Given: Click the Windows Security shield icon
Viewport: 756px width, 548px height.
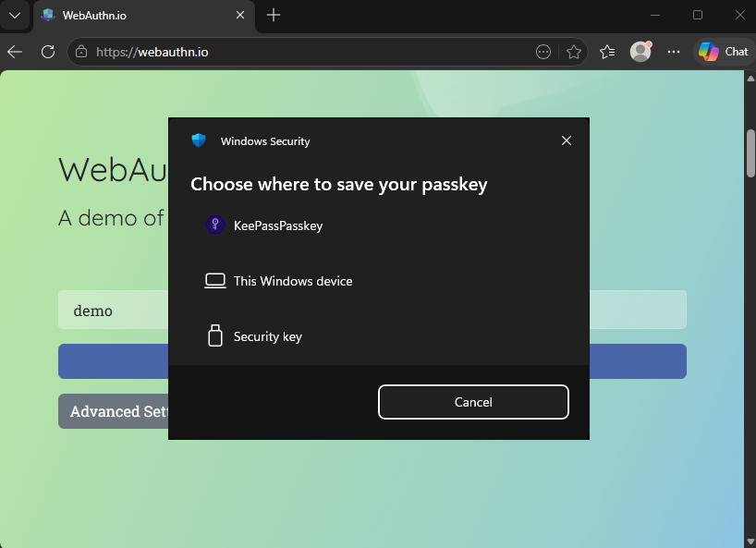Looking at the screenshot, I should click(x=199, y=140).
